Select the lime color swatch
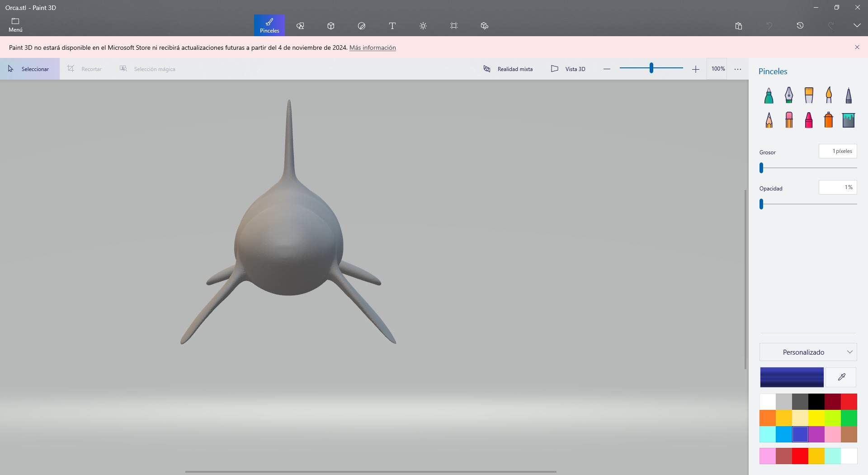 pos(833,418)
